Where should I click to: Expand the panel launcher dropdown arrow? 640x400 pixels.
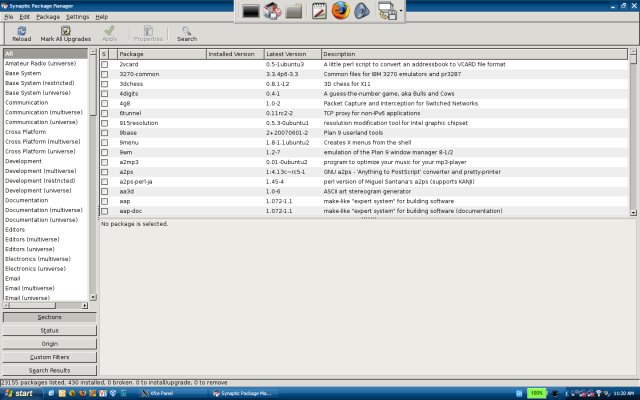[x=399, y=12]
